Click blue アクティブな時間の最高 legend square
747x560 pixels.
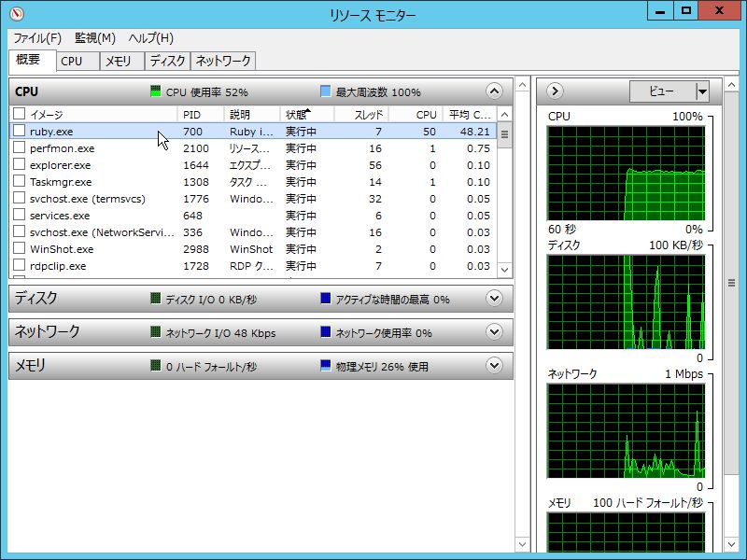325,299
